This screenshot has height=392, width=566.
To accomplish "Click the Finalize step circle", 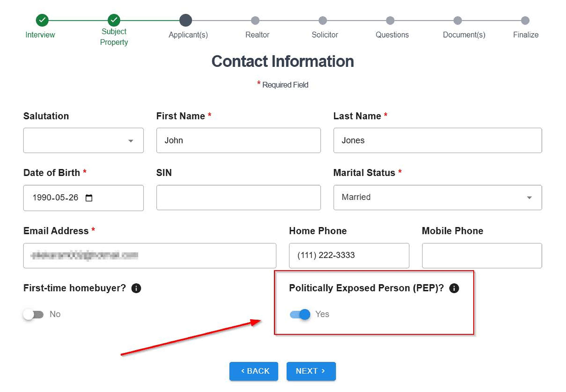I will pos(525,20).
